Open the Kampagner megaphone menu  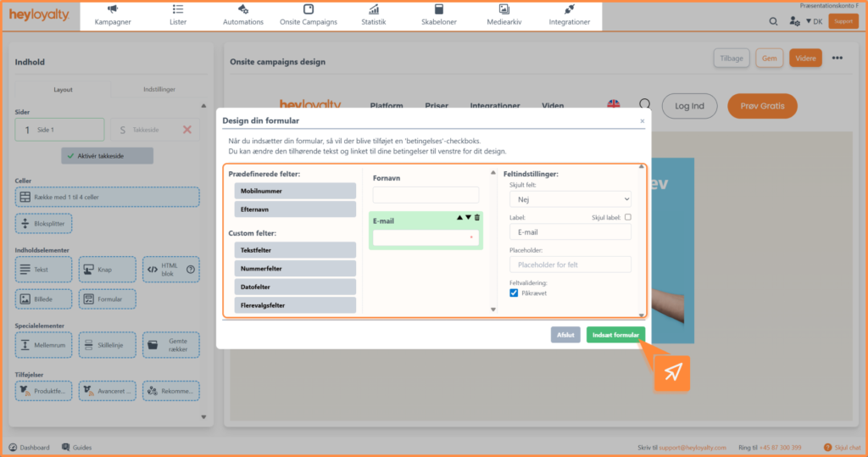click(x=113, y=15)
